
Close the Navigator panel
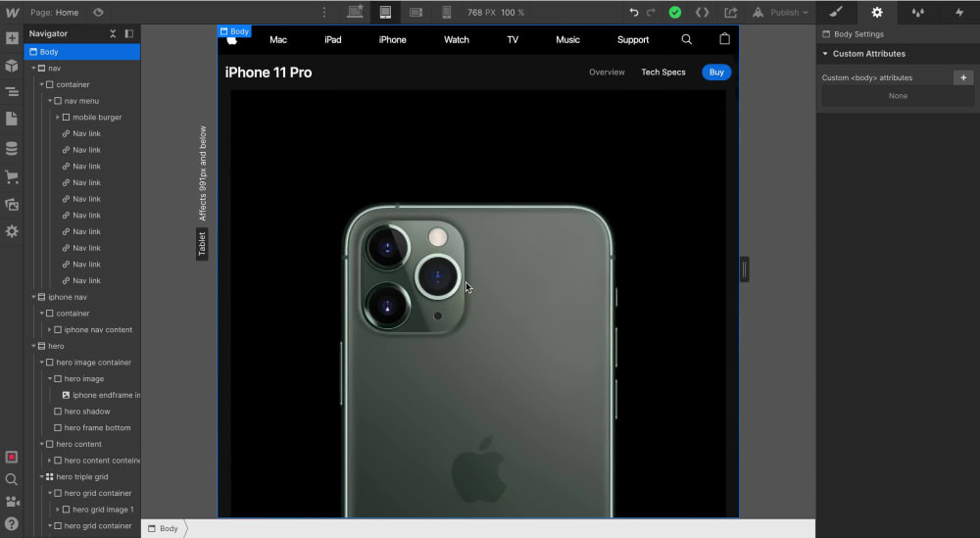pyautogui.click(x=113, y=33)
